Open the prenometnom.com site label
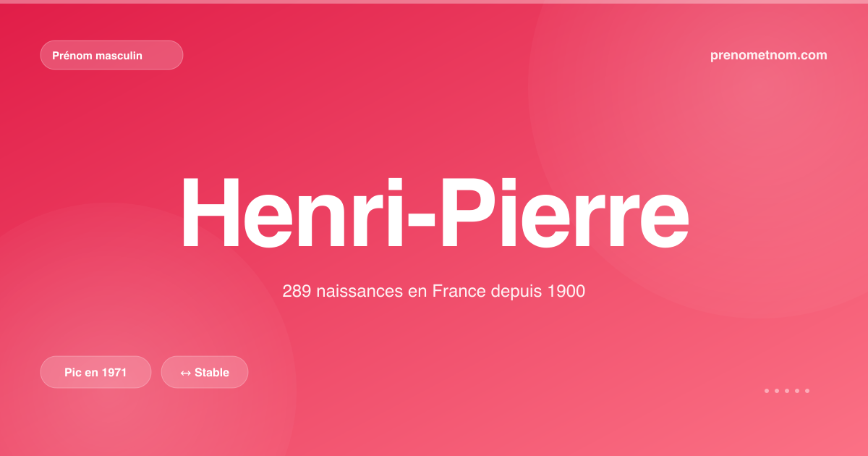Viewport: 868px width, 456px height. pyautogui.click(x=769, y=55)
